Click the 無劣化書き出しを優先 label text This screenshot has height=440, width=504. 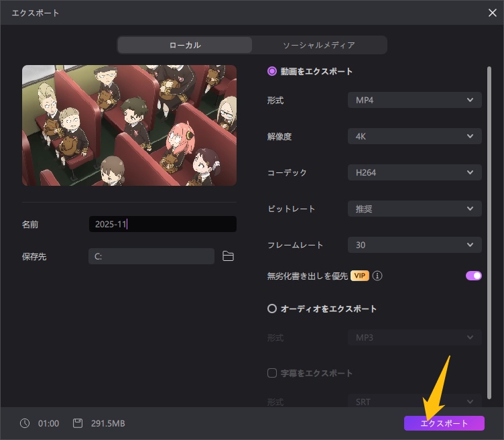[307, 276]
